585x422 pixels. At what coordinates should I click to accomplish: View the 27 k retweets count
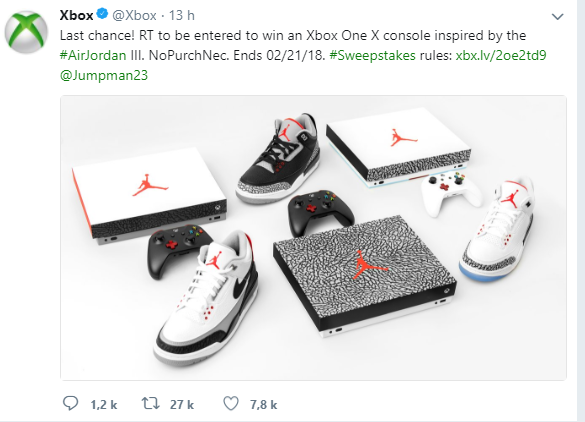point(182,404)
